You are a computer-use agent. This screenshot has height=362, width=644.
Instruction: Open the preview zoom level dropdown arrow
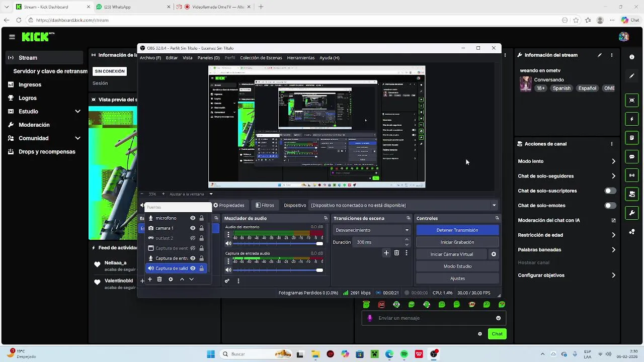[211, 194]
